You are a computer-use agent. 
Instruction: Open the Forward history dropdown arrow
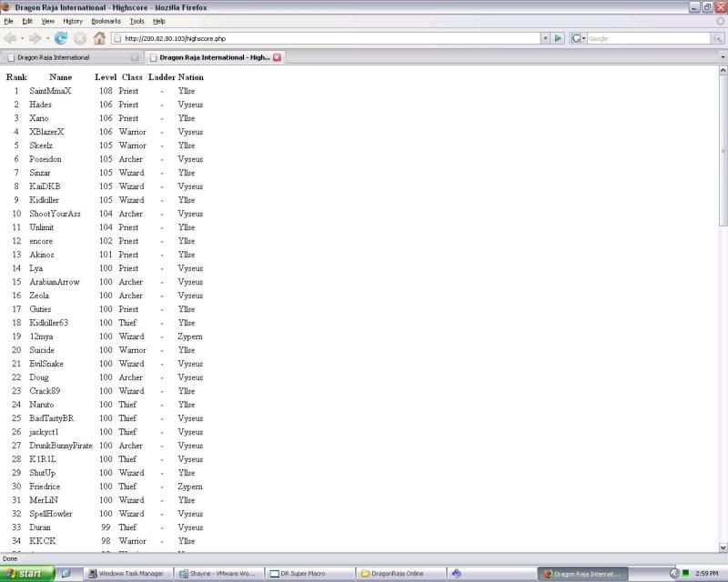tap(47, 38)
